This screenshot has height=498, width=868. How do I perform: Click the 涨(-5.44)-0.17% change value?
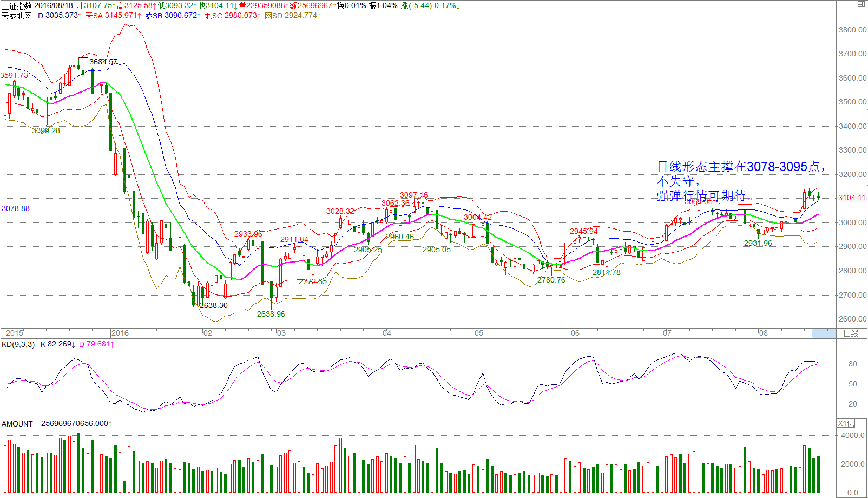click(x=430, y=5)
